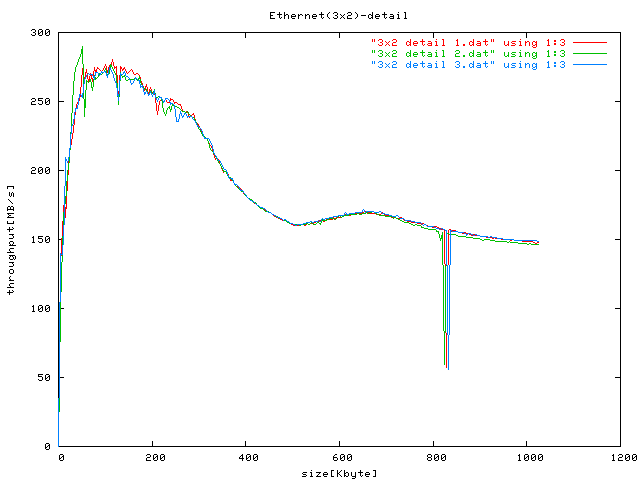Select the green "3x2 detail 2.dat" legend label
The image size is (640, 480).
[x=468, y=53]
